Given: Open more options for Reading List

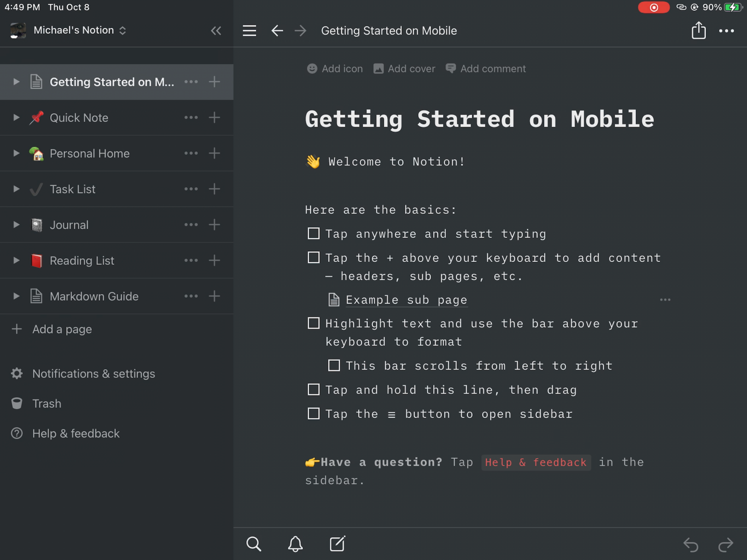Looking at the screenshot, I should [191, 260].
